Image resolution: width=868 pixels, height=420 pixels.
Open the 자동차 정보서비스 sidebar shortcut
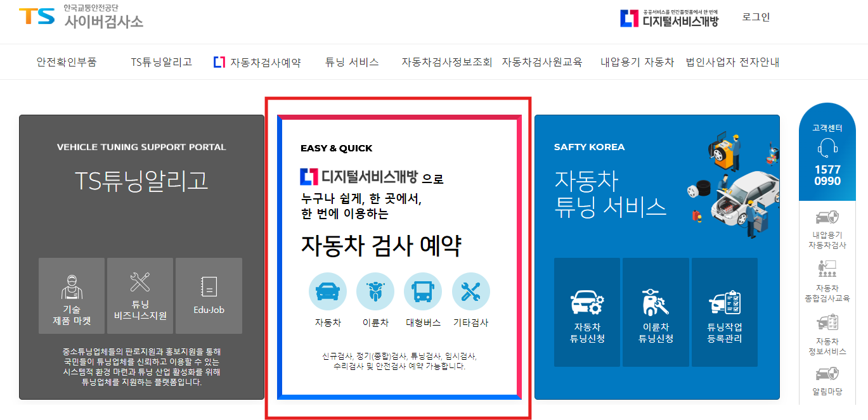click(x=827, y=334)
